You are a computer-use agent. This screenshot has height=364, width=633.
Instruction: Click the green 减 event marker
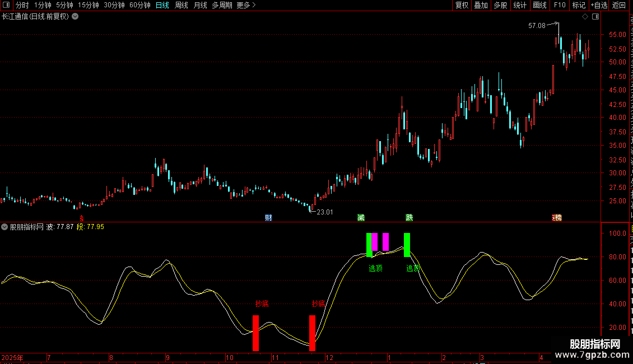pyautogui.click(x=361, y=218)
